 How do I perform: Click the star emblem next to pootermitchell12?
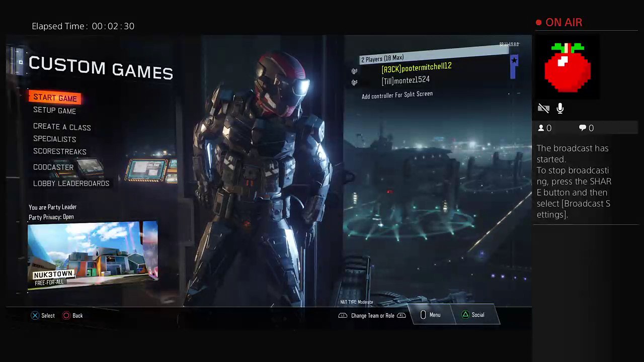514,61
